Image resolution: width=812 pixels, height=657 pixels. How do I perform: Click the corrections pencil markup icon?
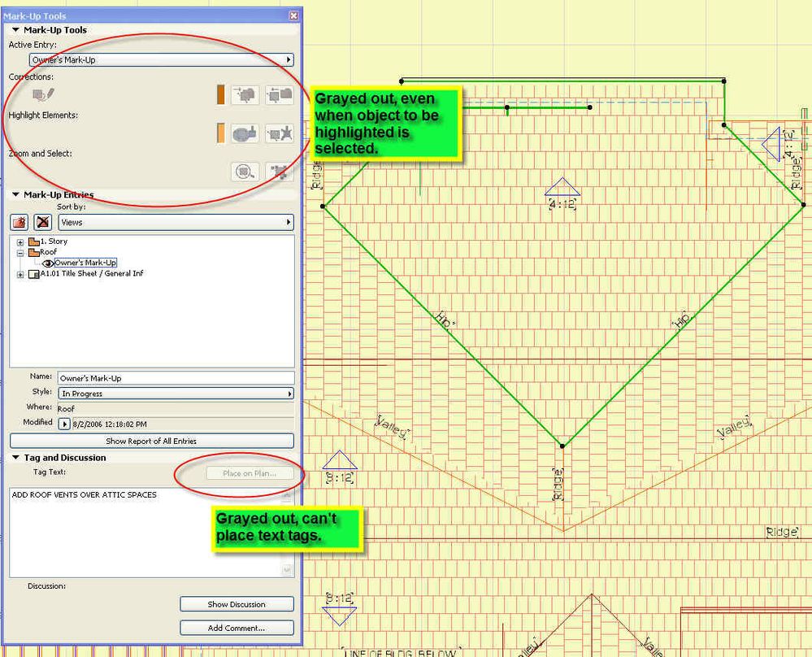click(44, 95)
